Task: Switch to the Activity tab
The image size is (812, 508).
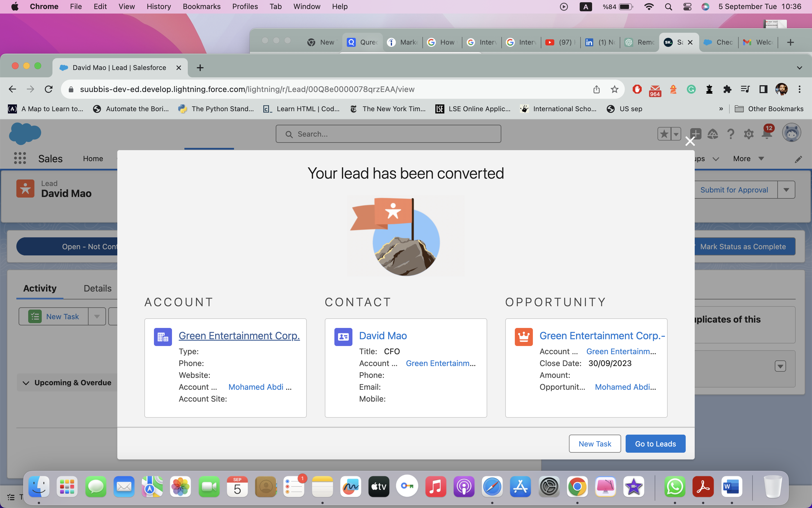Action: click(39, 288)
